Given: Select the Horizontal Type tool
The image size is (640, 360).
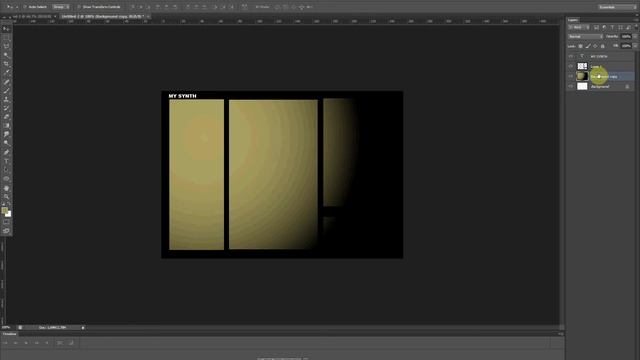Looking at the screenshot, I should [x=6, y=161].
